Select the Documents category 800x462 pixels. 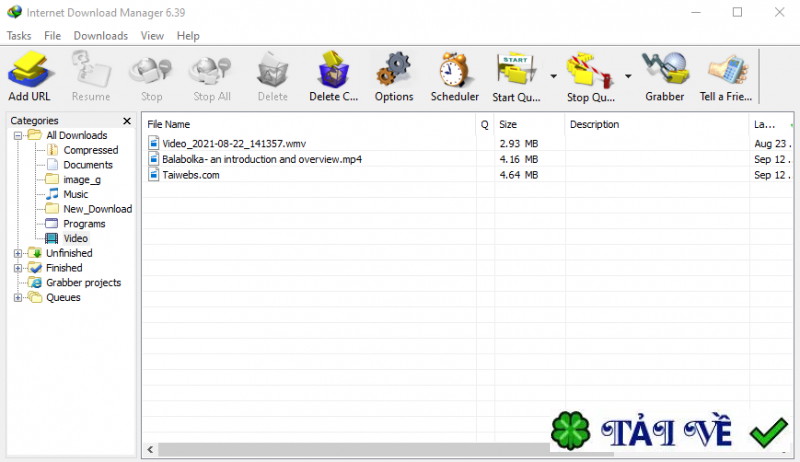(x=88, y=165)
